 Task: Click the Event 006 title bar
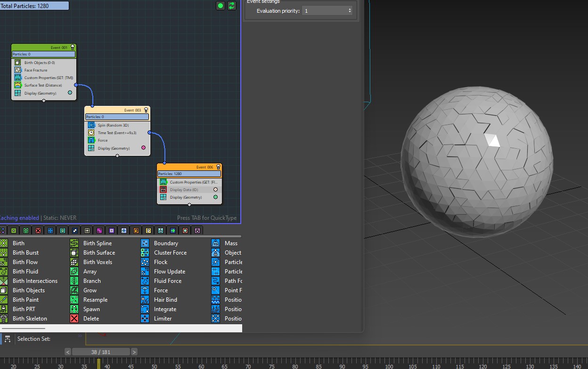pos(189,167)
